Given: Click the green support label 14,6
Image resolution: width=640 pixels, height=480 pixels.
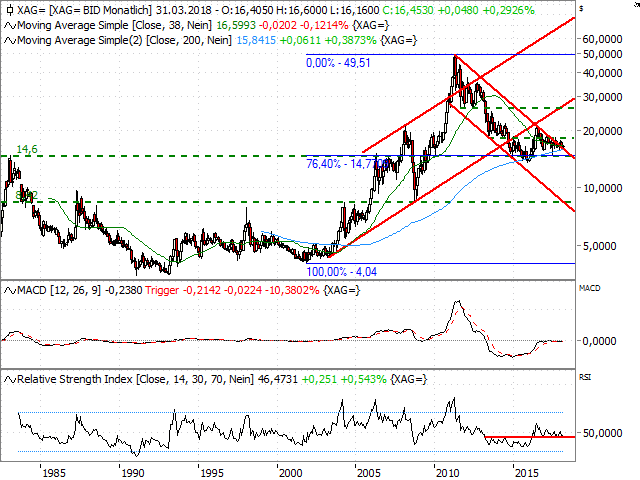Looking at the screenshot, I should (27, 149).
